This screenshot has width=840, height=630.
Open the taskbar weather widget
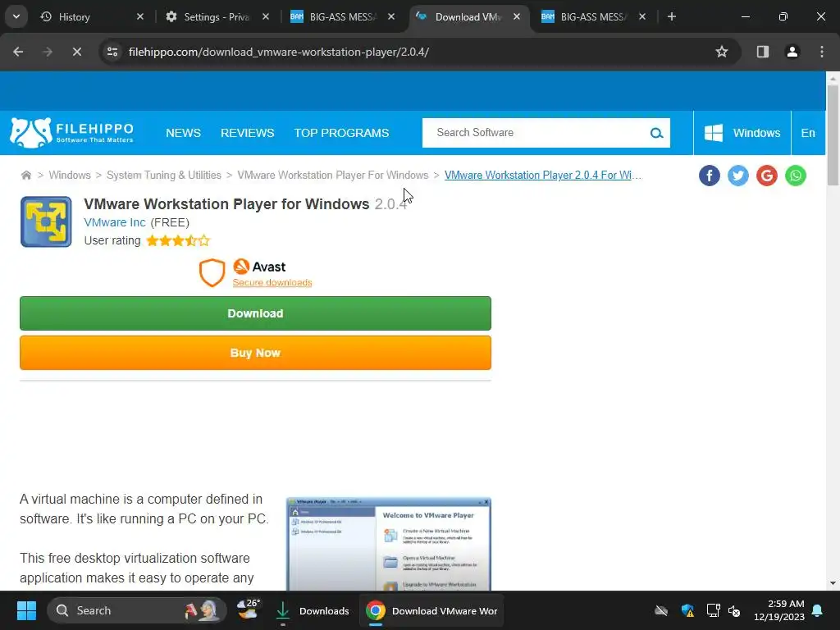(249, 609)
